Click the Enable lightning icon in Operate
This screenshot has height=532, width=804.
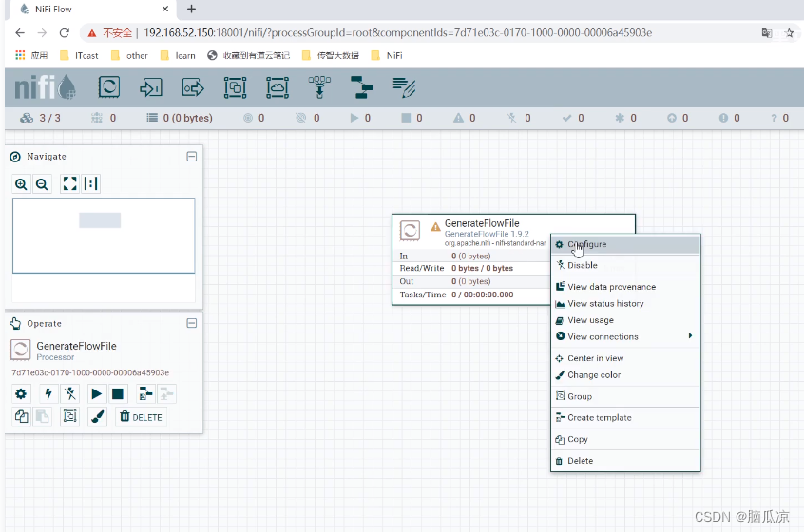click(48, 393)
